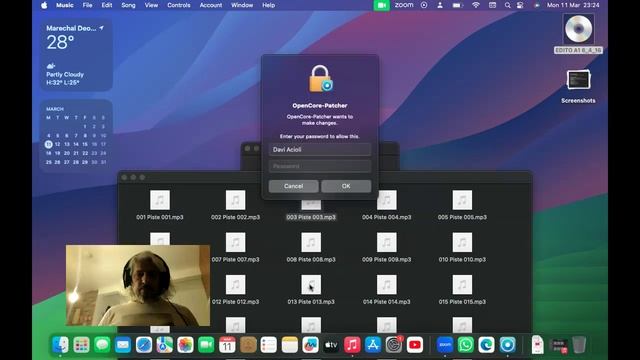Open Apple TV app in the dock

(331, 345)
